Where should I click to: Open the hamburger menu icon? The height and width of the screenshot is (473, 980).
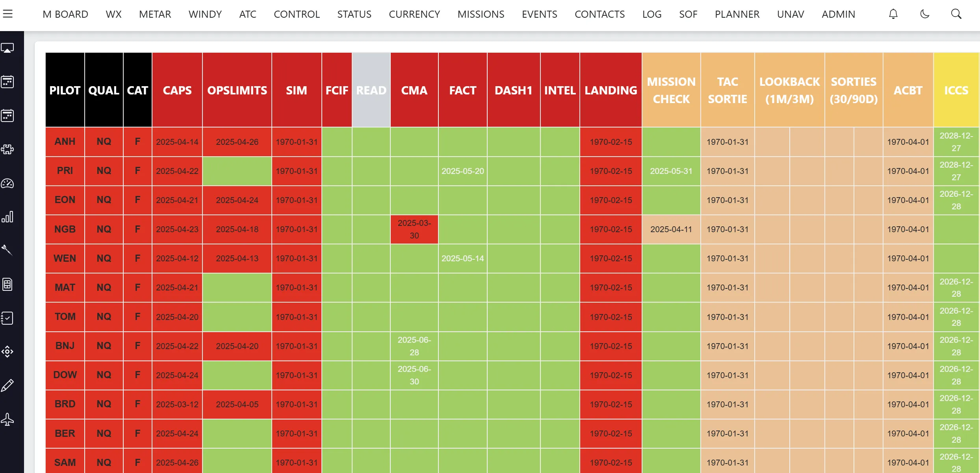click(x=7, y=14)
